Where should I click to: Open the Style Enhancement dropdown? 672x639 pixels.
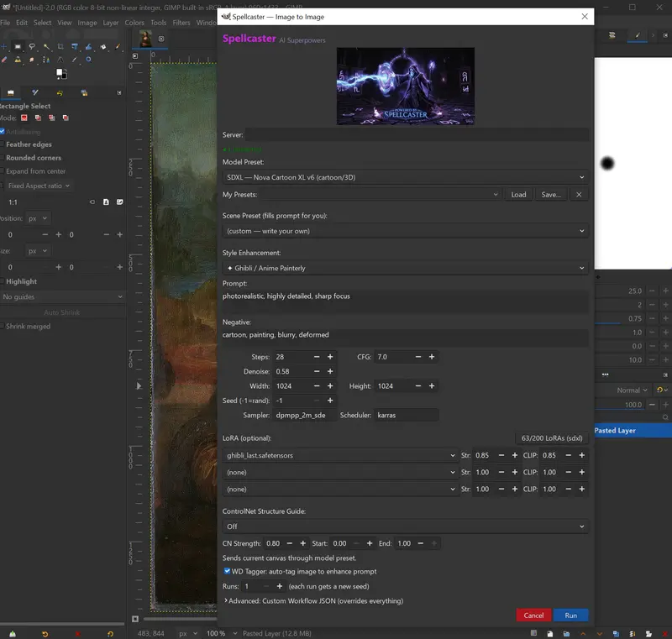pos(405,268)
